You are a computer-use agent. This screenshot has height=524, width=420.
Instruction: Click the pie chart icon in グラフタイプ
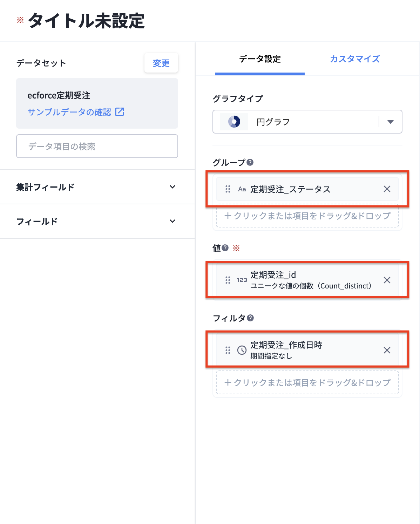pos(234,122)
